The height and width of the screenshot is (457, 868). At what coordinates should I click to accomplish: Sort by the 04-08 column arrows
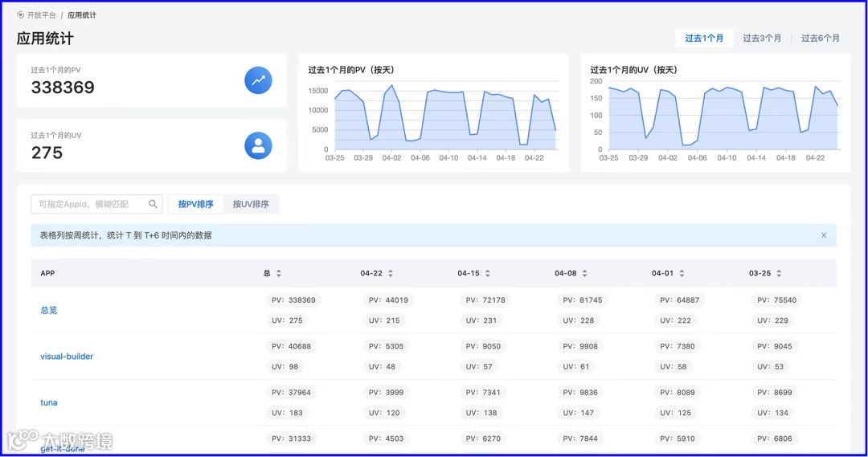tap(584, 273)
